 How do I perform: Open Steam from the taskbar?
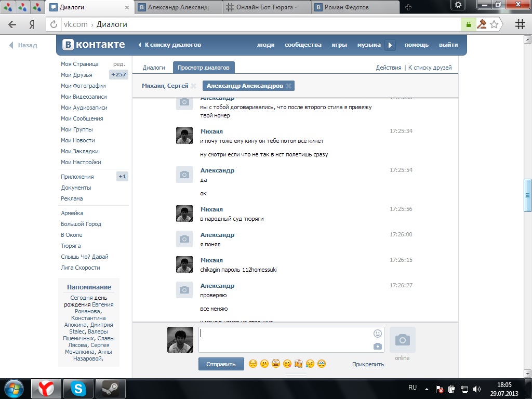111,389
